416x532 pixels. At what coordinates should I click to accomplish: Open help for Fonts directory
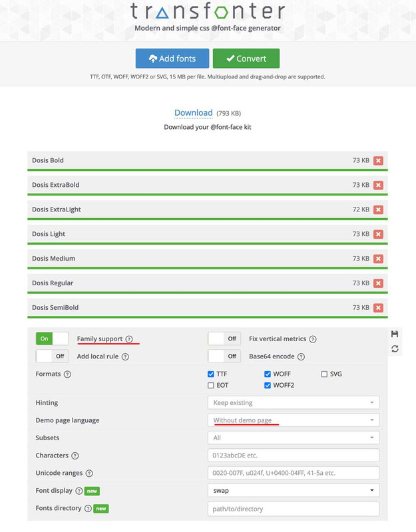pos(88,508)
